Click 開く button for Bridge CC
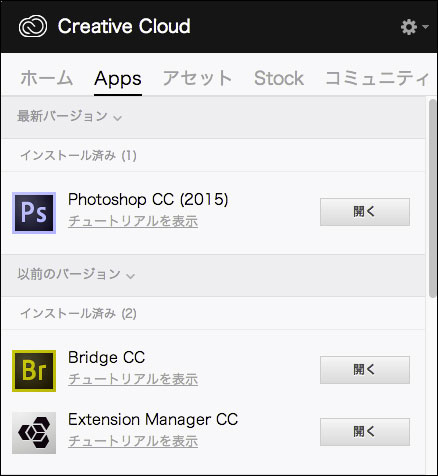 pyautogui.click(x=365, y=370)
